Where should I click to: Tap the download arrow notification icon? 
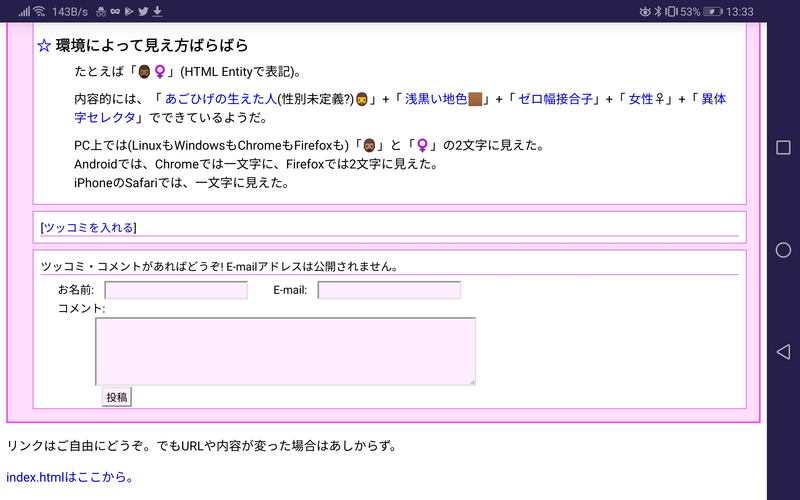click(158, 11)
